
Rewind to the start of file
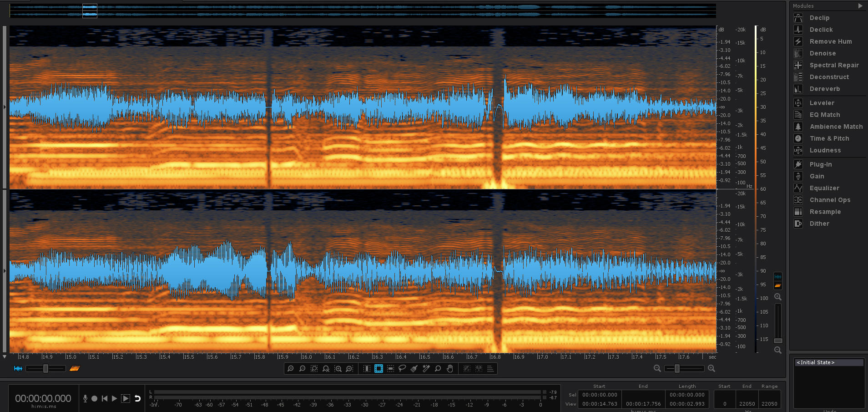click(105, 398)
